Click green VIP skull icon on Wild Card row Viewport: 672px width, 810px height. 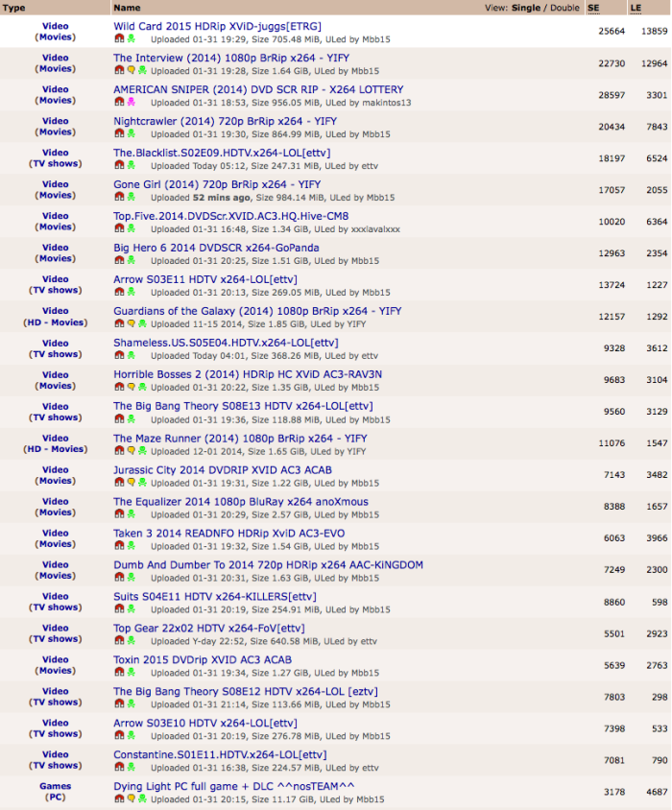point(132,38)
